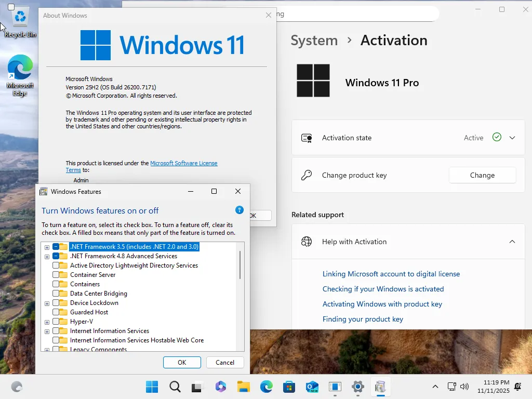Open Microsoft Software License Terms link
The width and height of the screenshot is (532, 399).
click(x=184, y=163)
